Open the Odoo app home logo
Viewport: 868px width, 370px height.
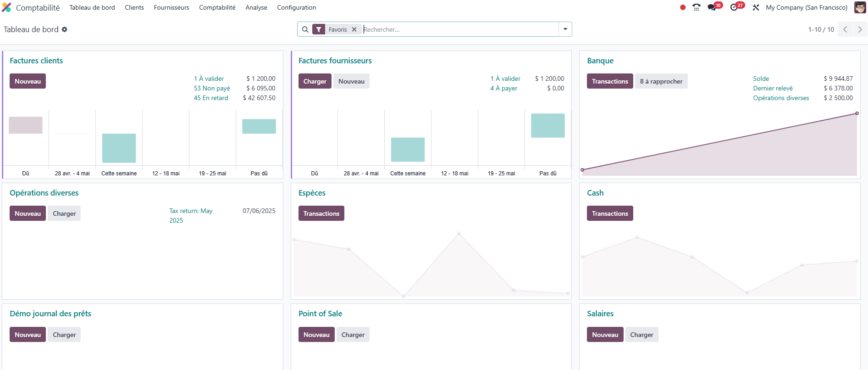point(6,7)
